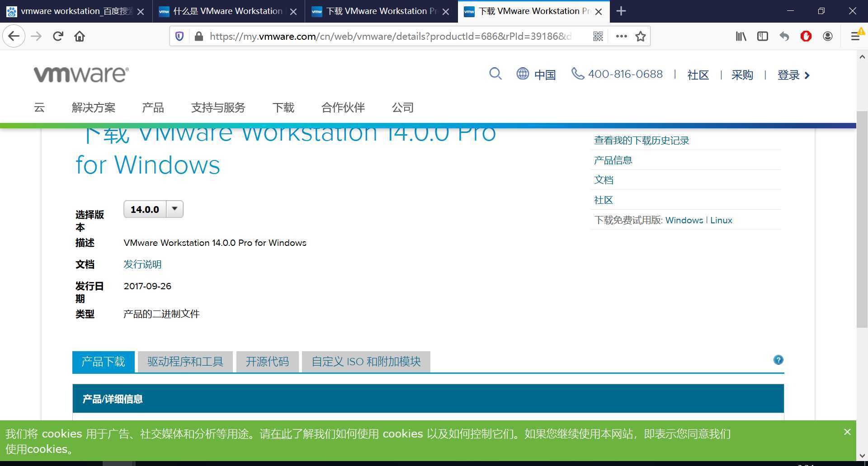This screenshot has width=868, height=466.
Task: Click the phone icon beside 400-816-0688
Action: point(578,73)
